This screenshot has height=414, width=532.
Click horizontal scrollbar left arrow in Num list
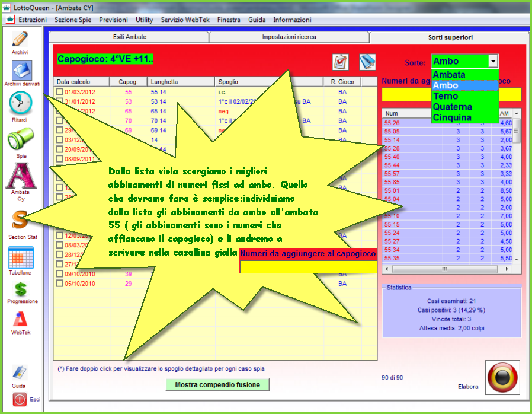(x=387, y=269)
